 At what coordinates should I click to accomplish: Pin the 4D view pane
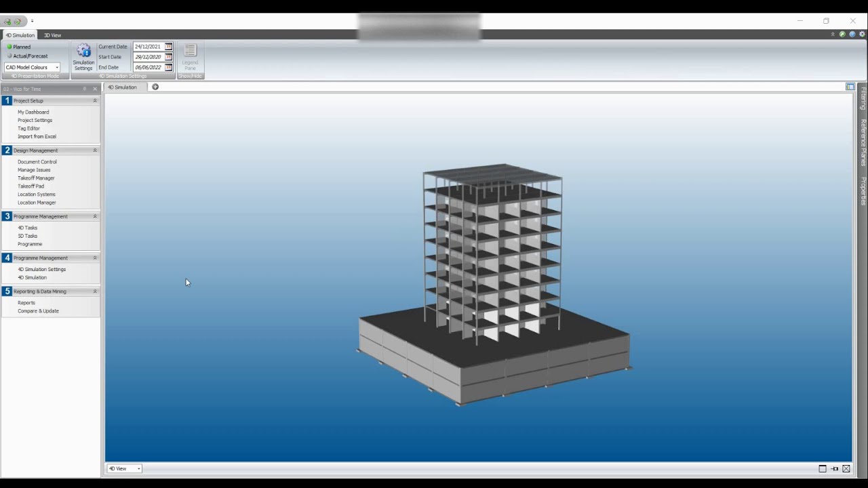[x=835, y=468]
